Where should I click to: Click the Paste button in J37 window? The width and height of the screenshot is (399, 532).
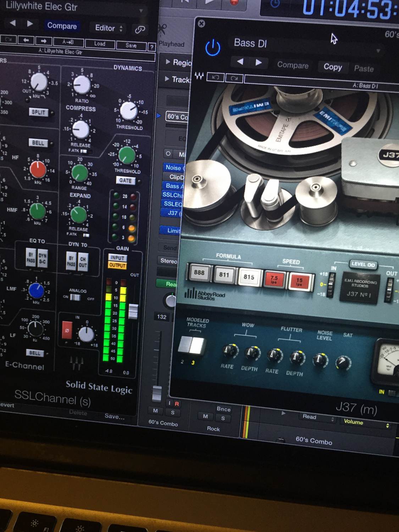[364, 69]
